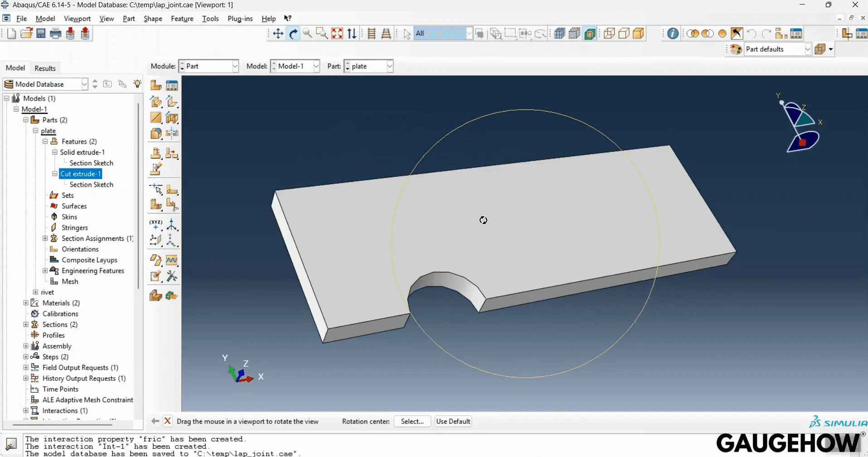Image resolution: width=868 pixels, height=457 pixels.
Task: Open the Shape menu
Action: point(153,19)
